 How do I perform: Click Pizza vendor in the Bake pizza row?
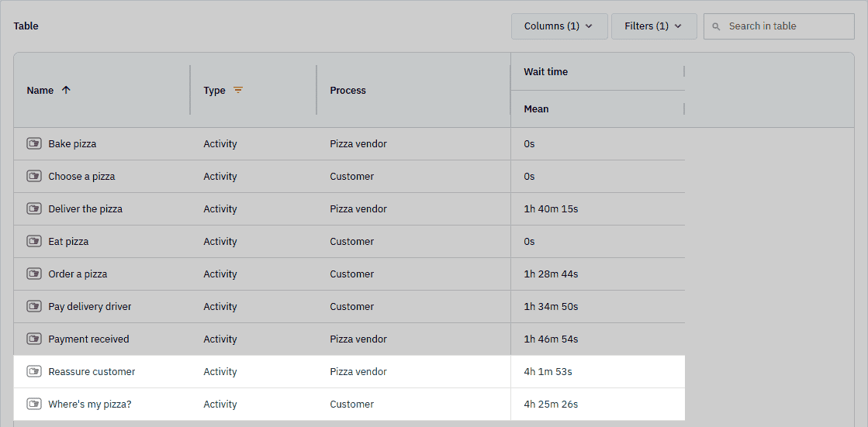pyautogui.click(x=358, y=144)
